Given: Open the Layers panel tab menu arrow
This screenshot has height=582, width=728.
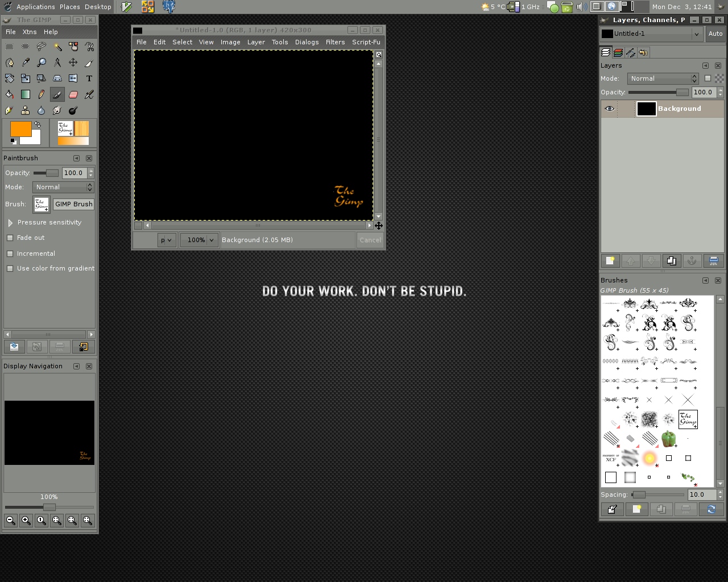Looking at the screenshot, I should [705, 66].
